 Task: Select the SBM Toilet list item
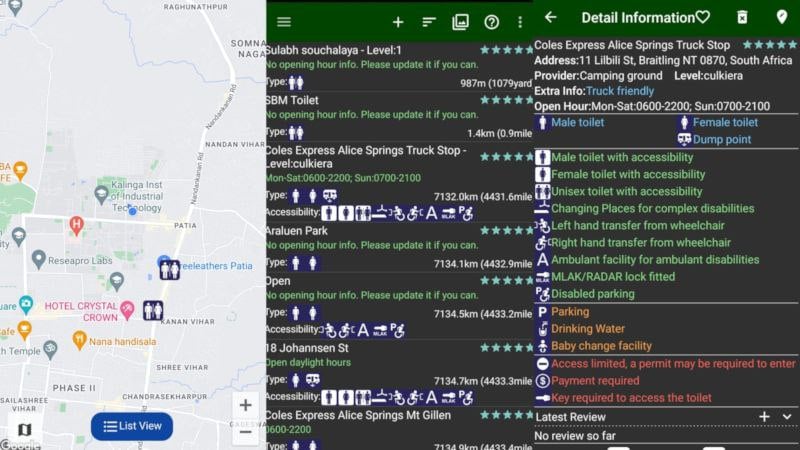click(399, 118)
